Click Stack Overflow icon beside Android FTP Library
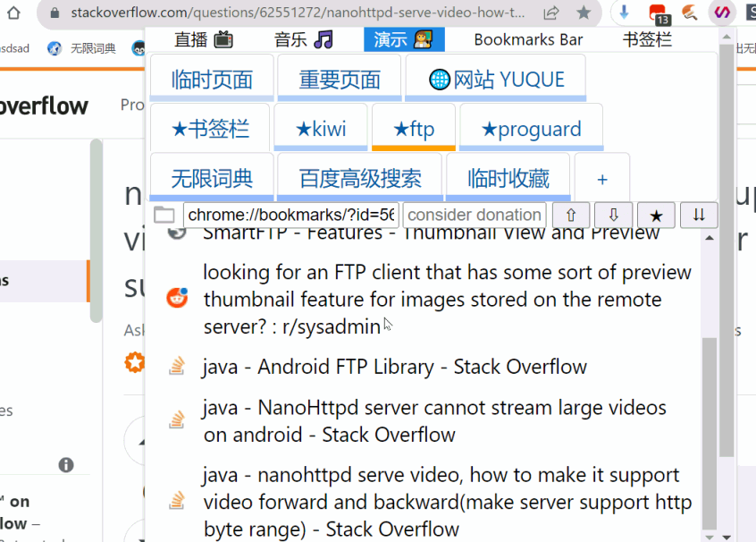The width and height of the screenshot is (756, 542). 177,365
